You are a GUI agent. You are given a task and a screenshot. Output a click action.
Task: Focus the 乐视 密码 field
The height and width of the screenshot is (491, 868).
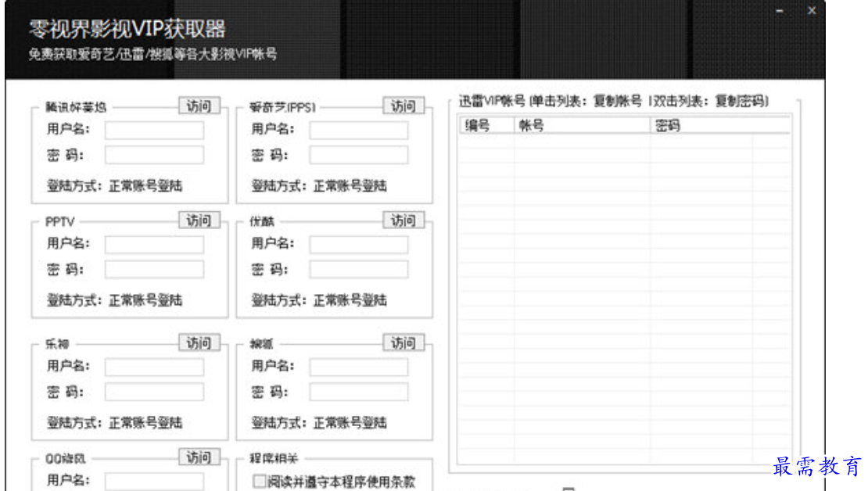(x=155, y=392)
